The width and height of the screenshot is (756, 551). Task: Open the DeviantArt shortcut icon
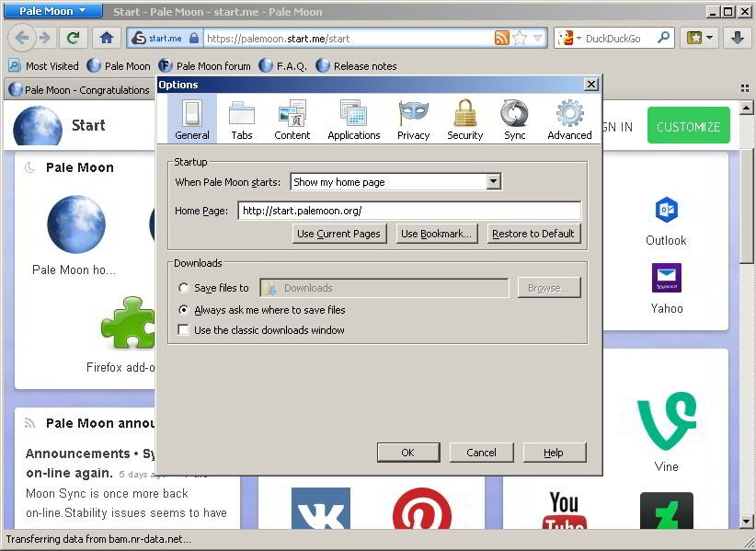point(666,511)
